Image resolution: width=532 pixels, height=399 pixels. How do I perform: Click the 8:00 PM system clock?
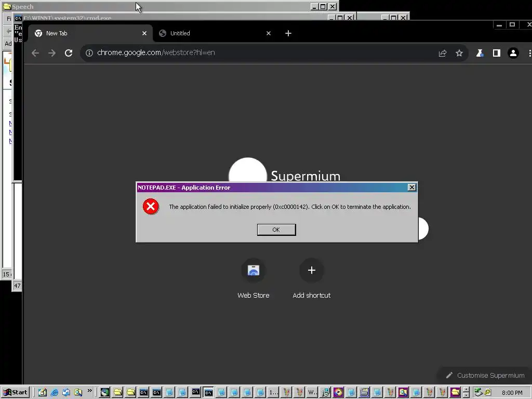tap(512, 393)
